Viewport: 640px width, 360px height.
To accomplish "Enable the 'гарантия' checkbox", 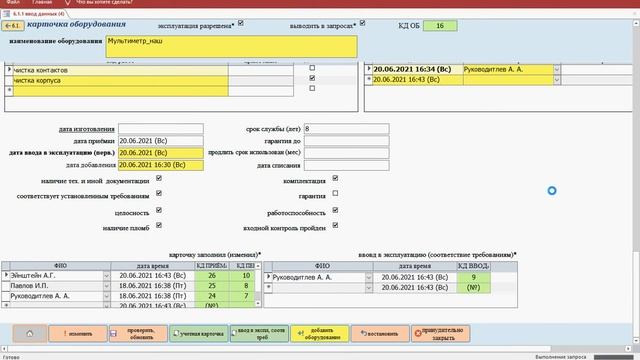I will pos(335,193).
